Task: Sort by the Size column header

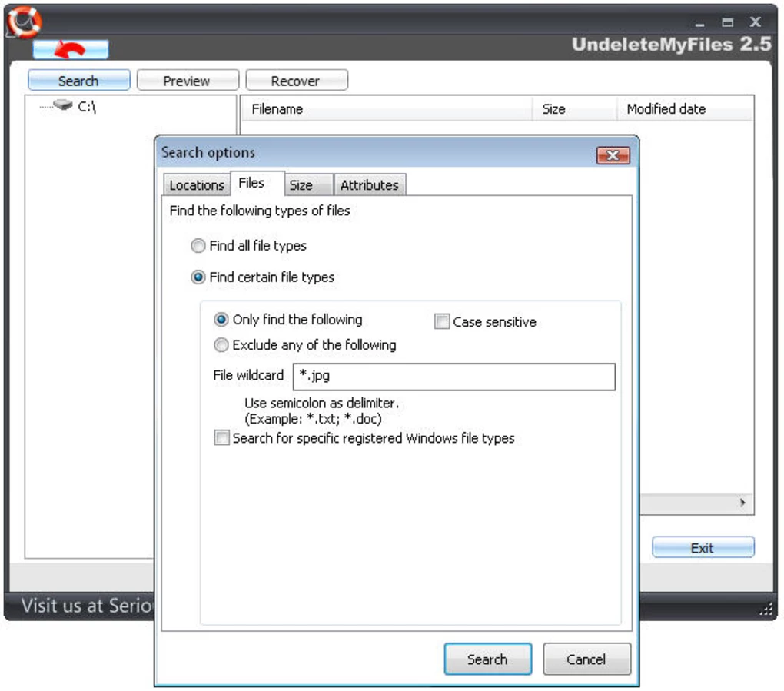Action: 574,109
